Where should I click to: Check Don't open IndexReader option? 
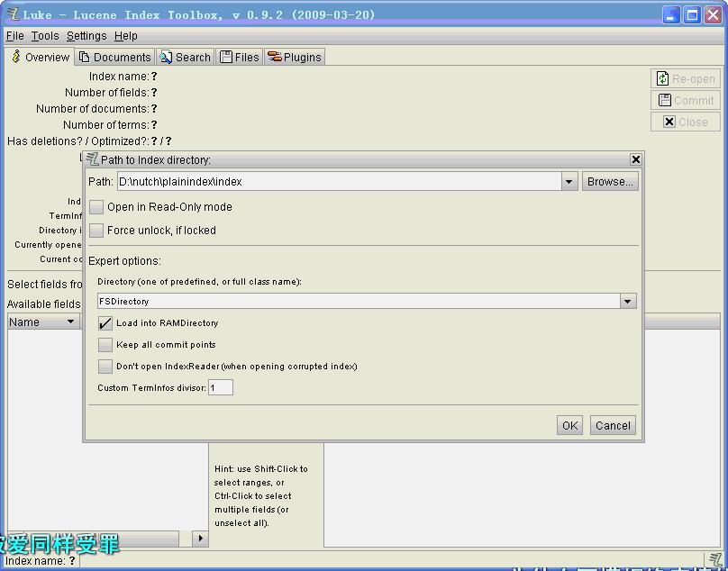tap(105, 367)
